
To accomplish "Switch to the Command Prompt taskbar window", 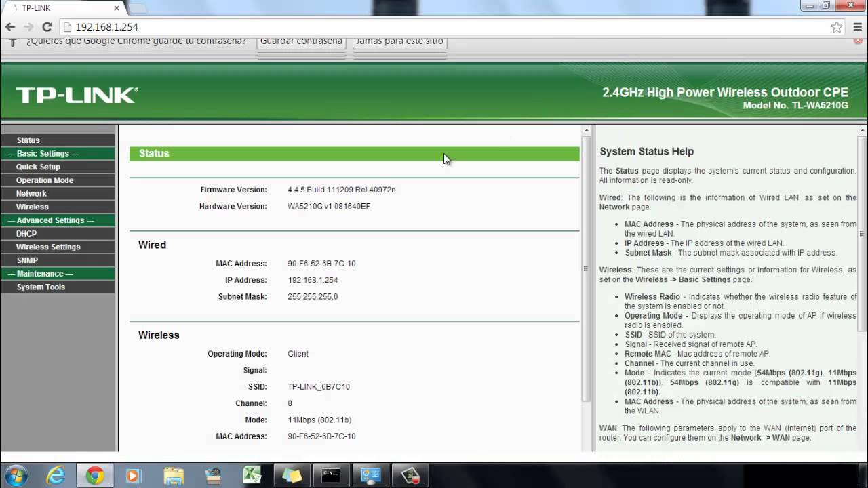I will [331, 475].
